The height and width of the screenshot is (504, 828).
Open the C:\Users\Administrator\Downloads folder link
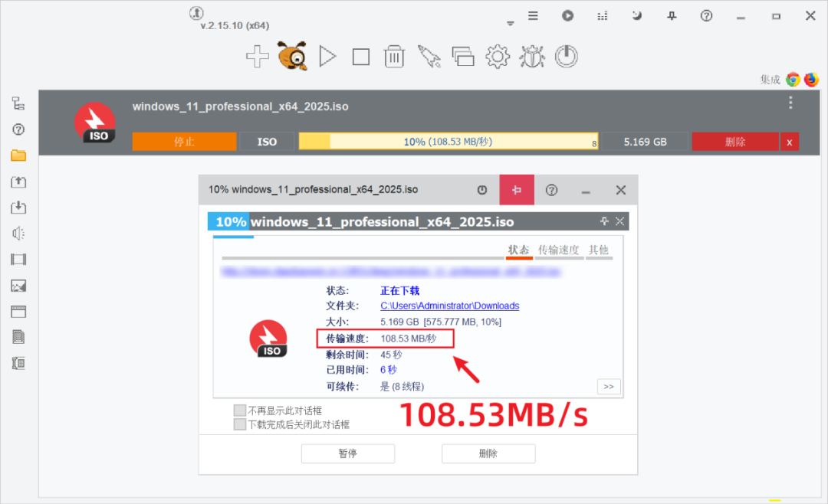(x=450, y=306)
